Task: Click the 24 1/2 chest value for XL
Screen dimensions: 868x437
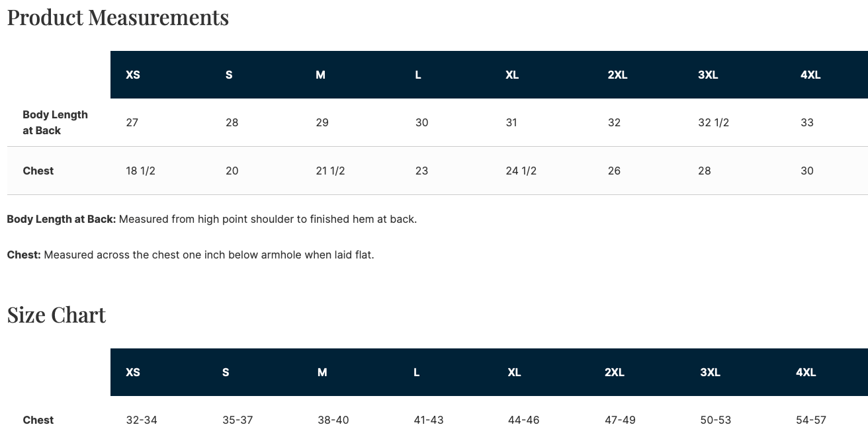Action: [521, 171]
